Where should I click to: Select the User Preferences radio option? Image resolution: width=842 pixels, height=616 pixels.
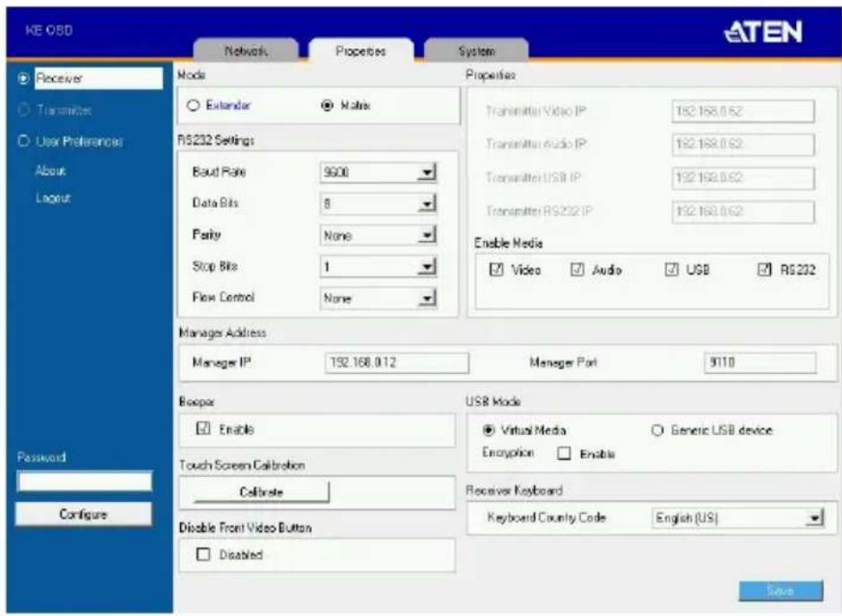point(23,142)
